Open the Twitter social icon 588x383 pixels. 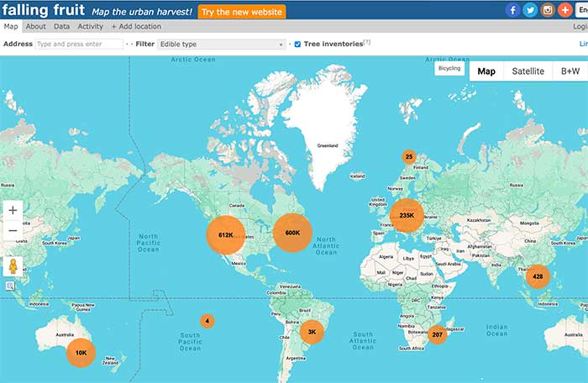click(530, 10)
